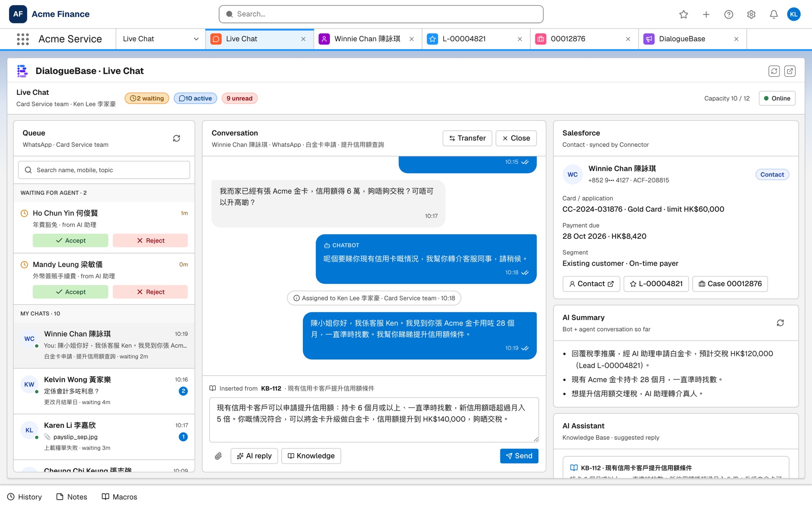Close the DialogueBase tab
Screen dimensions: 812x508
(736, 39)
